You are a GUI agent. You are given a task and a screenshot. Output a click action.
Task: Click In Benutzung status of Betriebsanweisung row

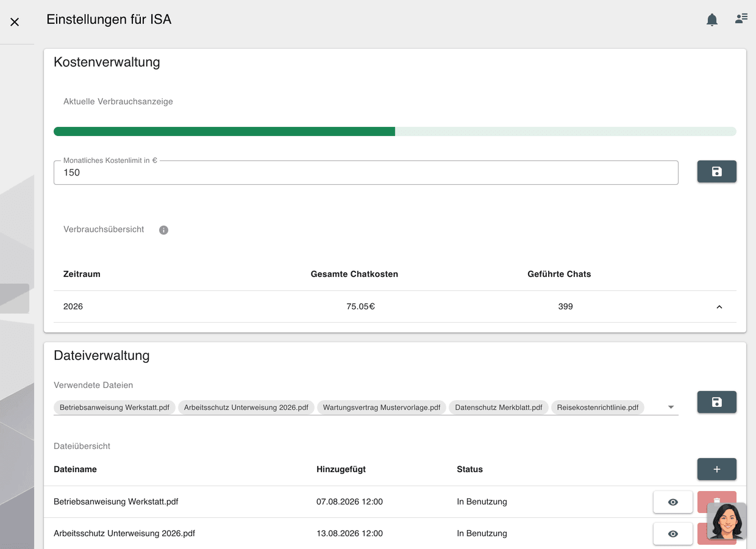coord(482,501)
